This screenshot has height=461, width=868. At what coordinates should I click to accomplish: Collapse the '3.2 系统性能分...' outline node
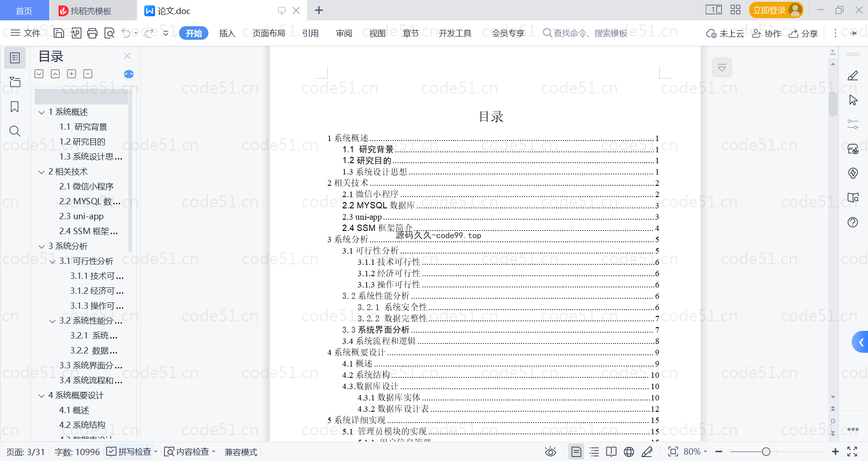pyautogui.click(x=52, y=321)
